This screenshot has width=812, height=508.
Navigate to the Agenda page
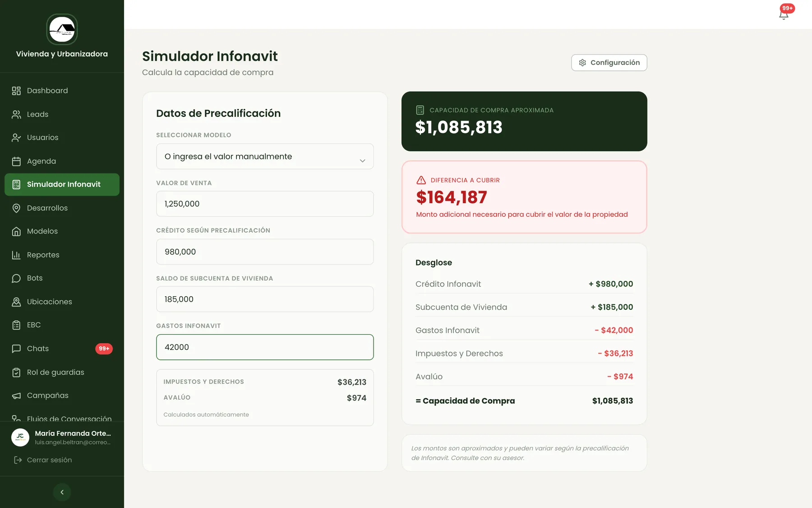click(62, 161)
